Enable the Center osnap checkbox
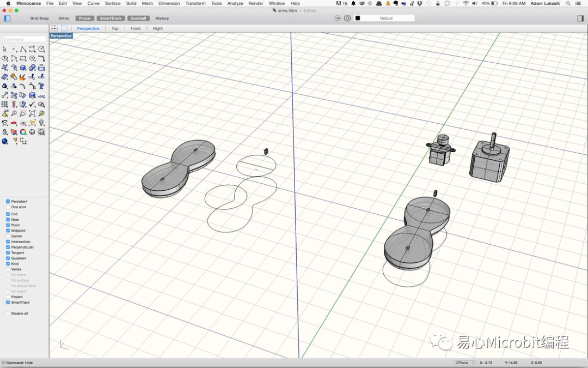588x368 pixels. (8, 236)
